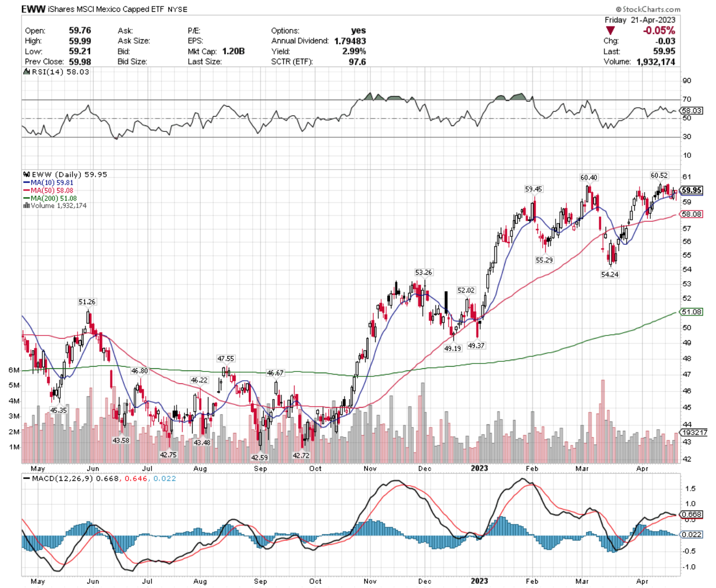Click the 53.26 price annotation

(x=424, y=272)
